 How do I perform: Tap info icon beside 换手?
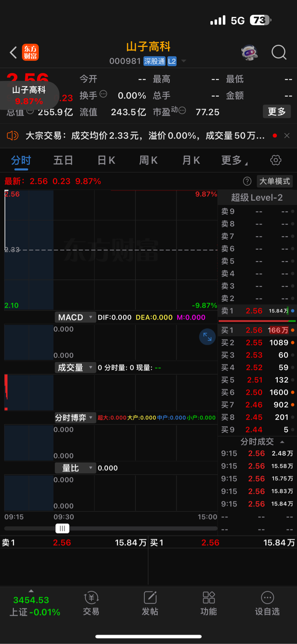[x=103, y=94]
